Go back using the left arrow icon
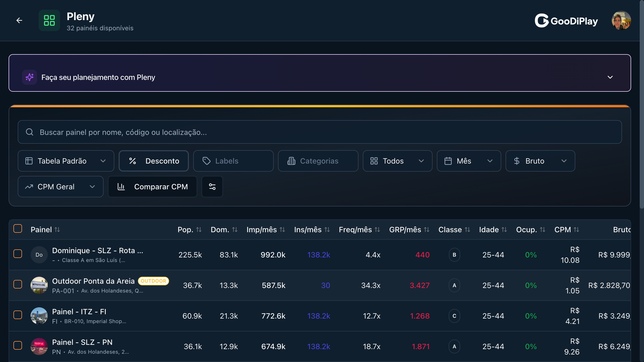Viewport: 644px width, 362px height. (x=19, y=20)
